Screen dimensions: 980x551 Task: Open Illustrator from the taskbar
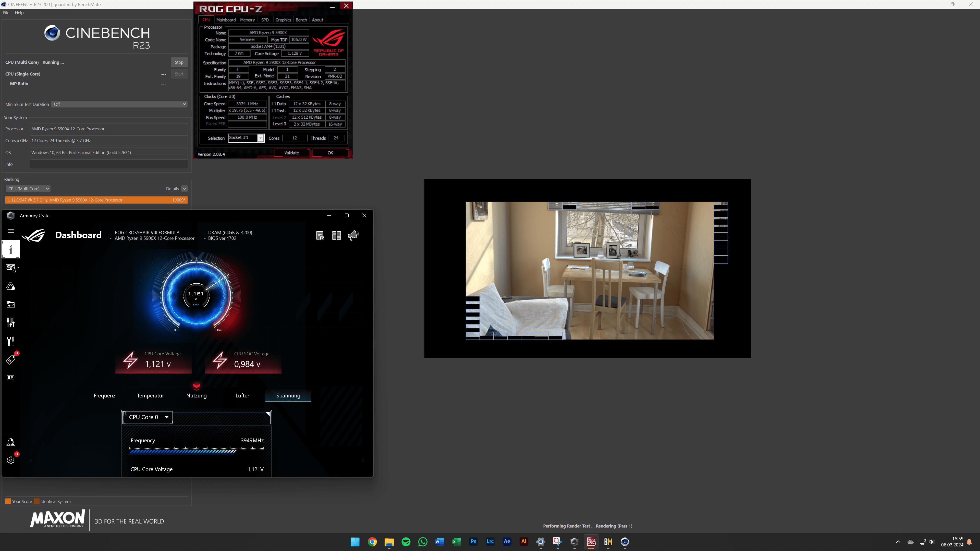[x=524, y=542]
